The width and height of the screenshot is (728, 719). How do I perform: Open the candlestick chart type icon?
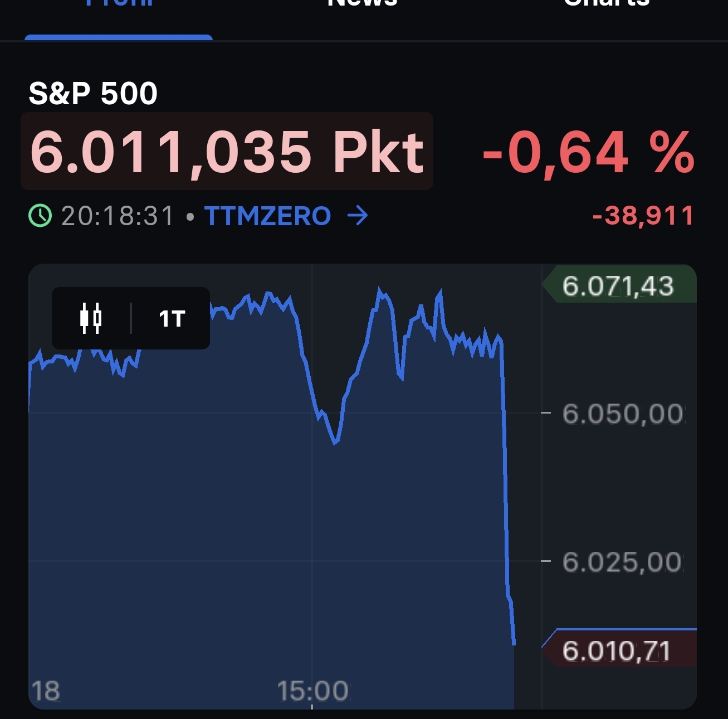pyautogui.click(x=91, y=318)
